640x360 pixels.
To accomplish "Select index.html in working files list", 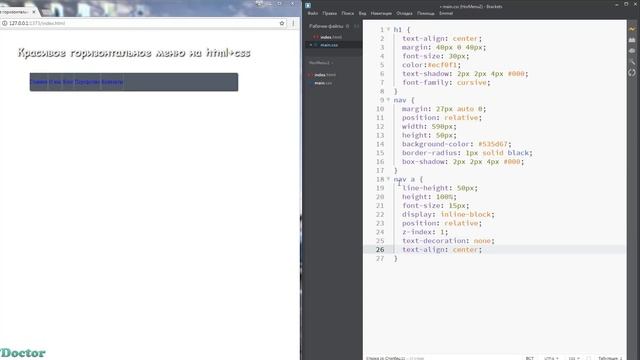I will click(x=331, y=37).
